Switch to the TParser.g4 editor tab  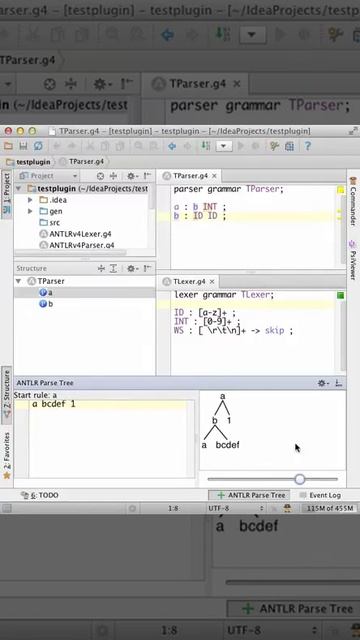click(x=190, y=176)
